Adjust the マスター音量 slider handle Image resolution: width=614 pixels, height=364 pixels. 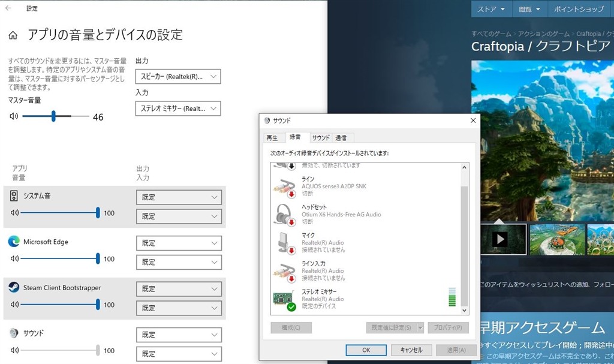tap(53, 116)
